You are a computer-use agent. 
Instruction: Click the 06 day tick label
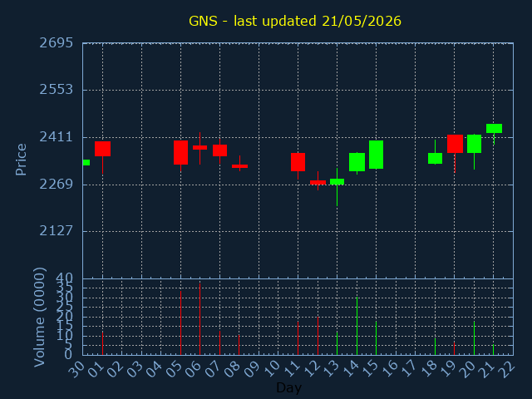pos(194,368)
